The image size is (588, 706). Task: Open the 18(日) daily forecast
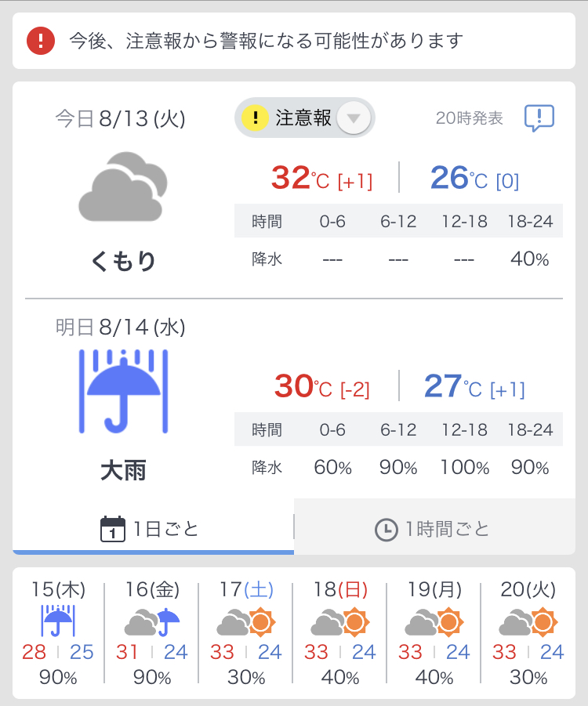(340, 633)
